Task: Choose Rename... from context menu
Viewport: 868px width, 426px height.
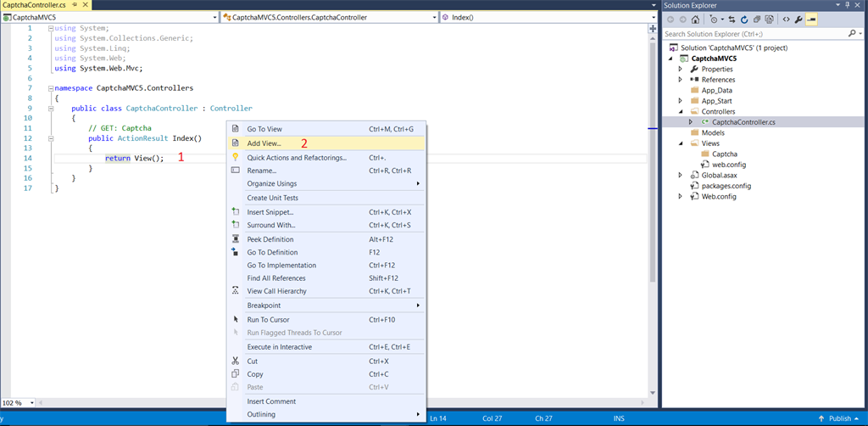Action: tap(326, 171)
